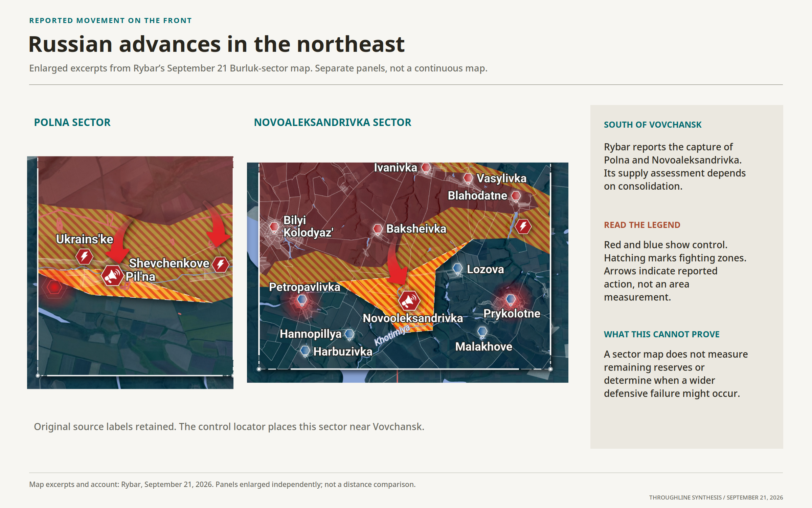Click the Malakhove map label
812x508 pixels.
click(483, 346)
